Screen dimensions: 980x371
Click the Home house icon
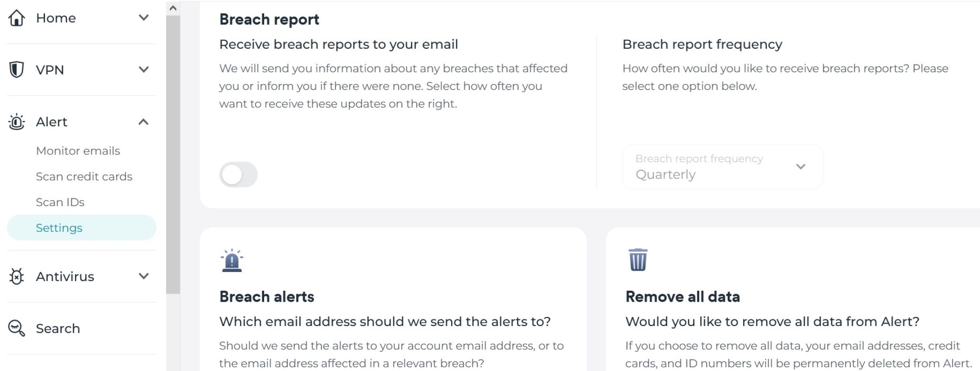17,18
